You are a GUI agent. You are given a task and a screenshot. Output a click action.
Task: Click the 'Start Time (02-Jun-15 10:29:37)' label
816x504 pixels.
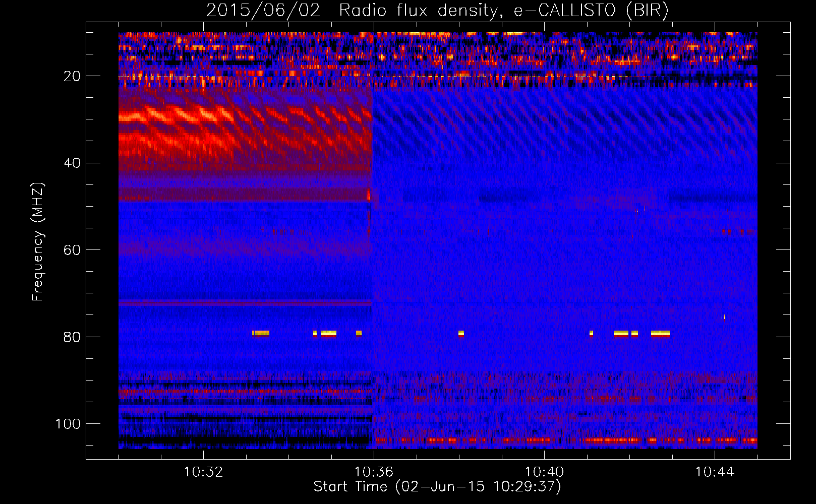click(437, 487)
